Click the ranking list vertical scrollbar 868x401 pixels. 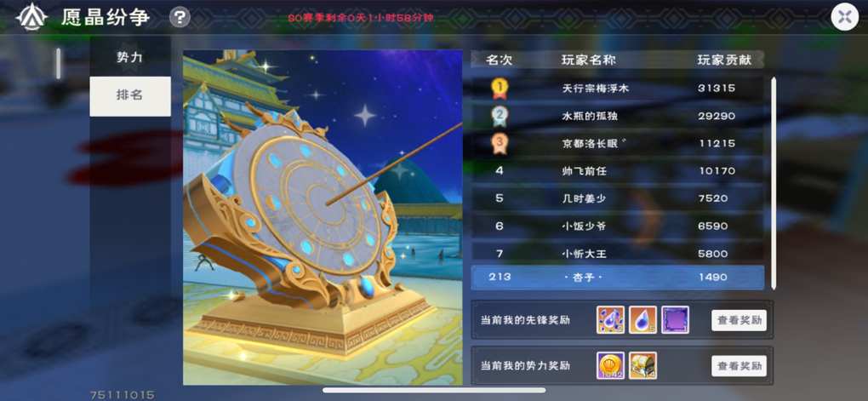774,183
